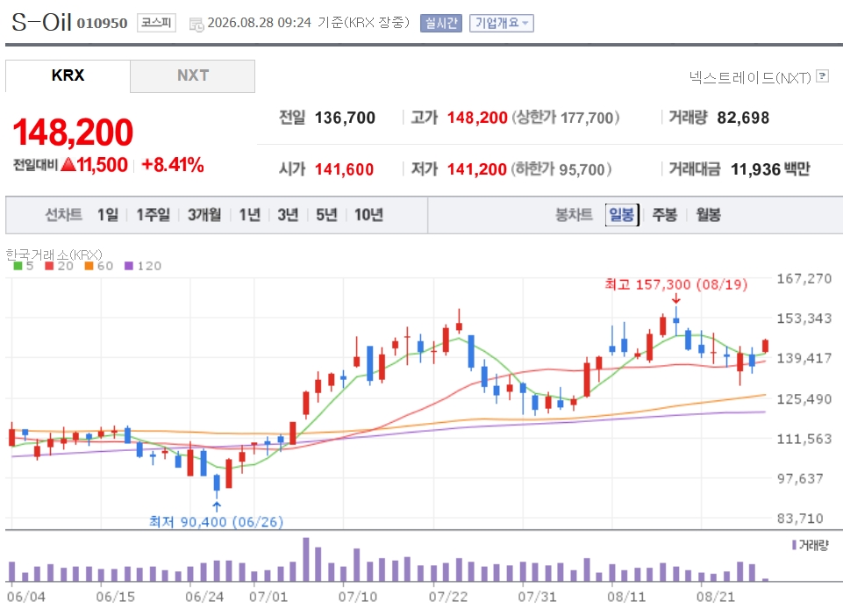Click the 167,270 price axis label

[804, 279]
